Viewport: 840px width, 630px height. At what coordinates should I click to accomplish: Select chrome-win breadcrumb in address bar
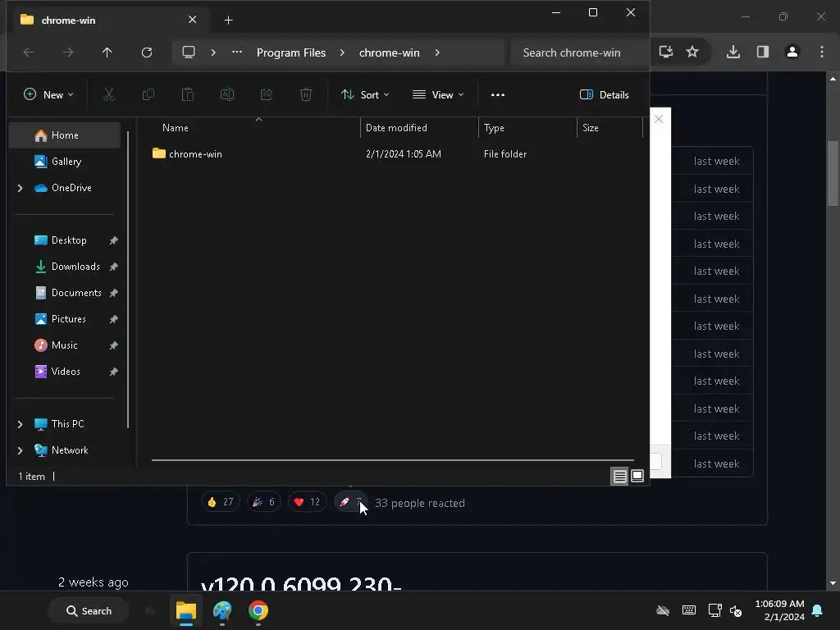(390, 52)
